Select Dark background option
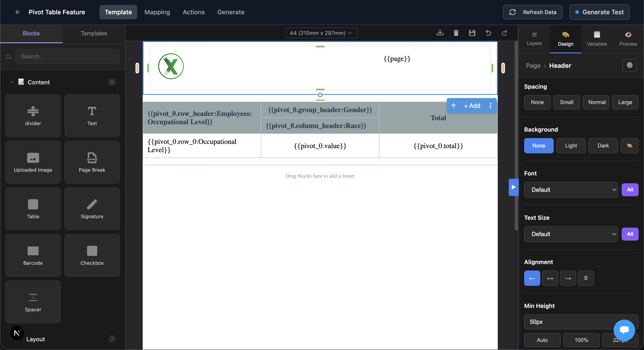 point(603,146)
